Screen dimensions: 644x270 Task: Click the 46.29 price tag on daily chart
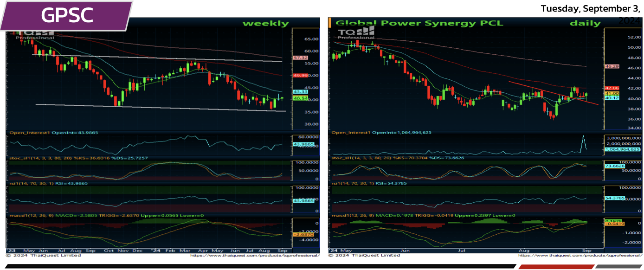pos(612,67)
